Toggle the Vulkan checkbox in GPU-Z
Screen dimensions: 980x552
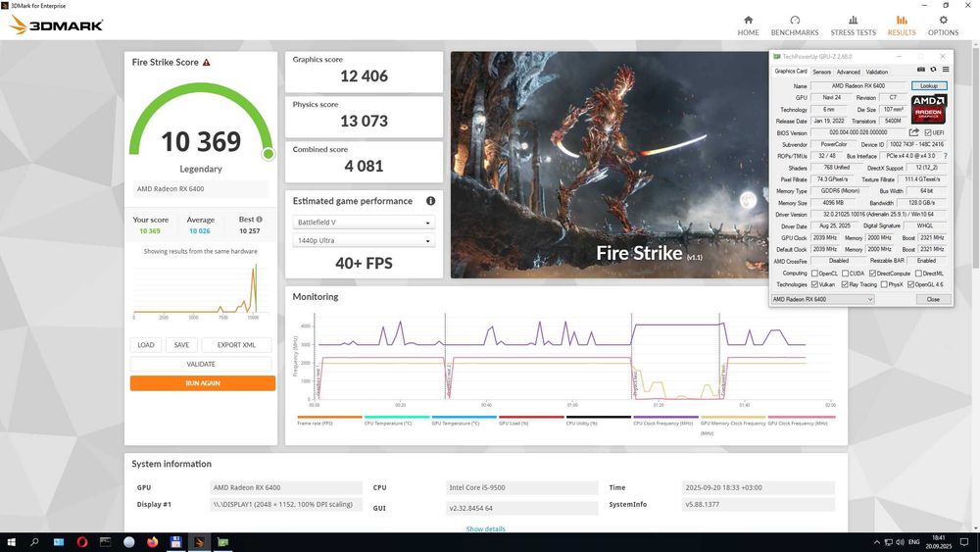click(x=814, y=284)
